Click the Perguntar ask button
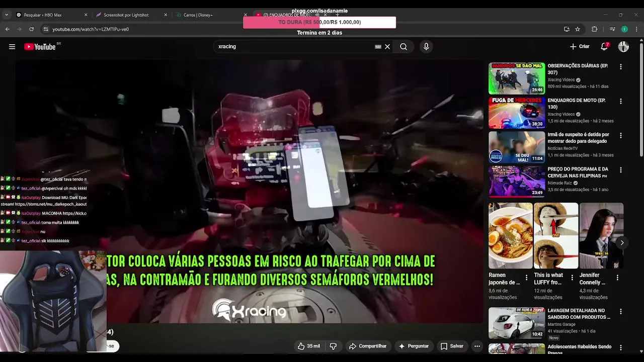Image resolution: width=644 pixels, height=362 pixels. (x=414, y=346)
